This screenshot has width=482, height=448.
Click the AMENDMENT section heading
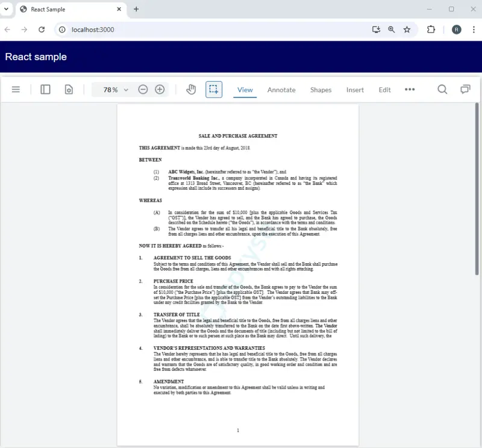click(169, 382)
